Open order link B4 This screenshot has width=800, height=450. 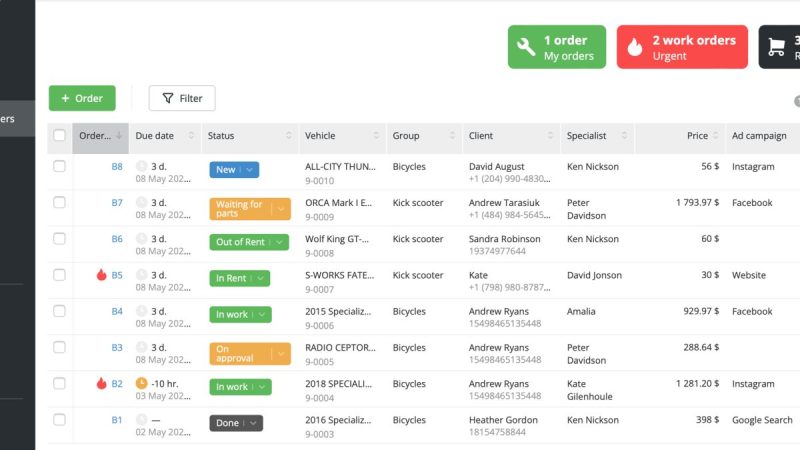117,311
